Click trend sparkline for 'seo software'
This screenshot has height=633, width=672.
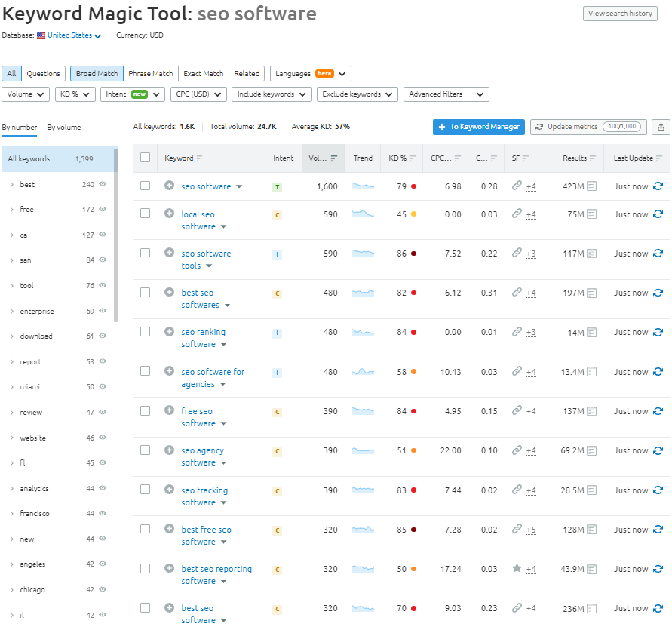(x=363, y=186)
